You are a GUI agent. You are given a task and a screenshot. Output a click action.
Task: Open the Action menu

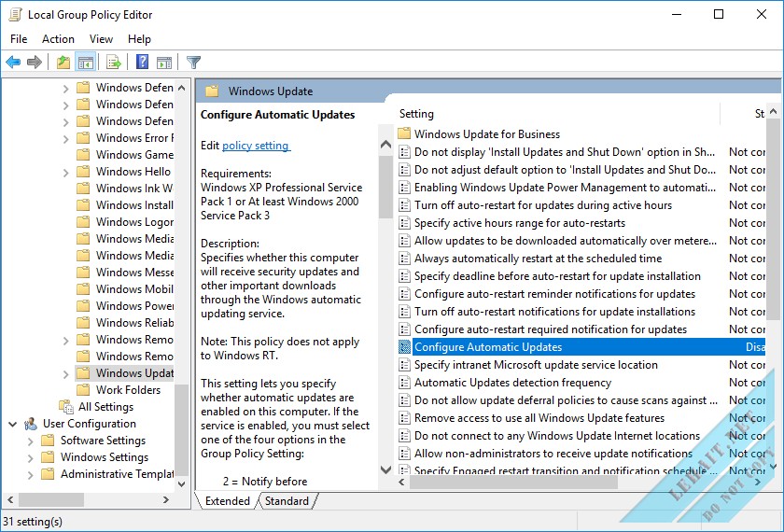pyautogui.click(x=58, y=39)
